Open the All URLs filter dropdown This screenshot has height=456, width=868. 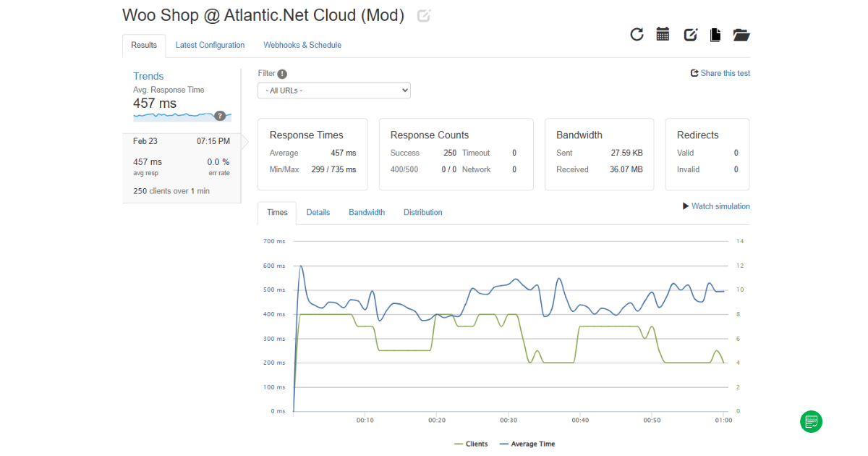coord(334,90)
